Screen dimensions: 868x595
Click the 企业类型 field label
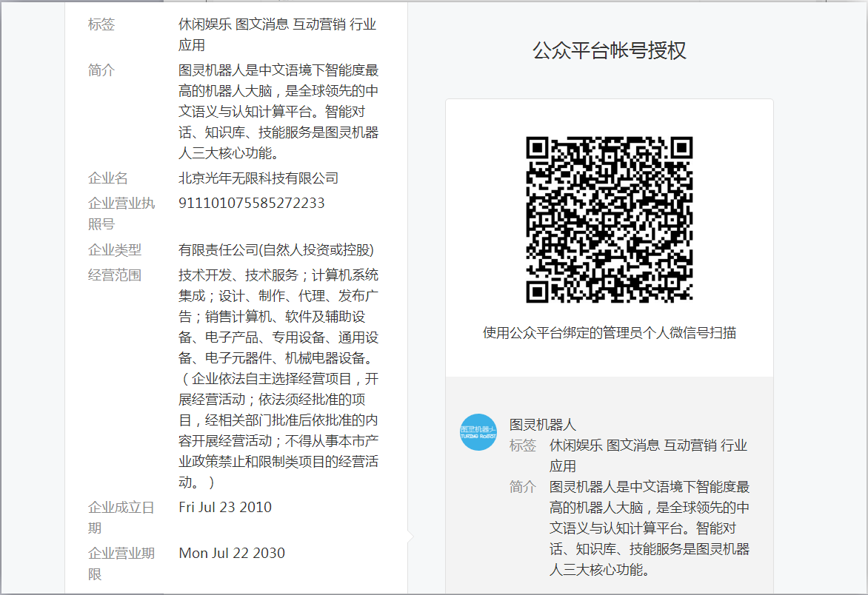115,250
